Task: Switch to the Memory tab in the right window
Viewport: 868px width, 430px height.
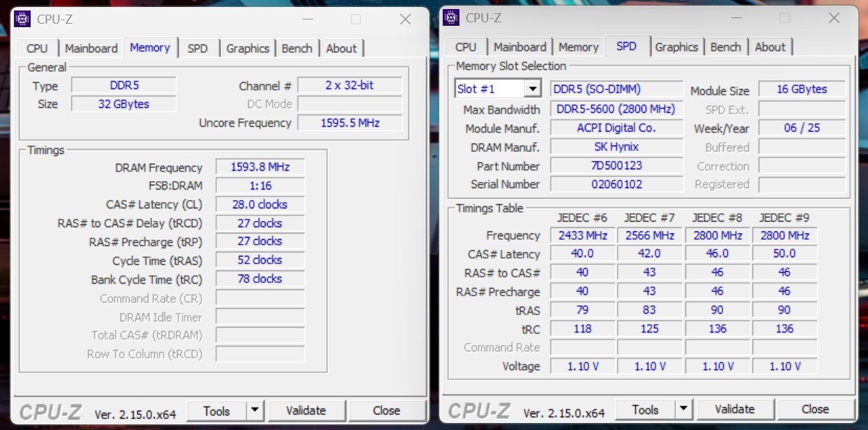Action: [x=579, y=47]
